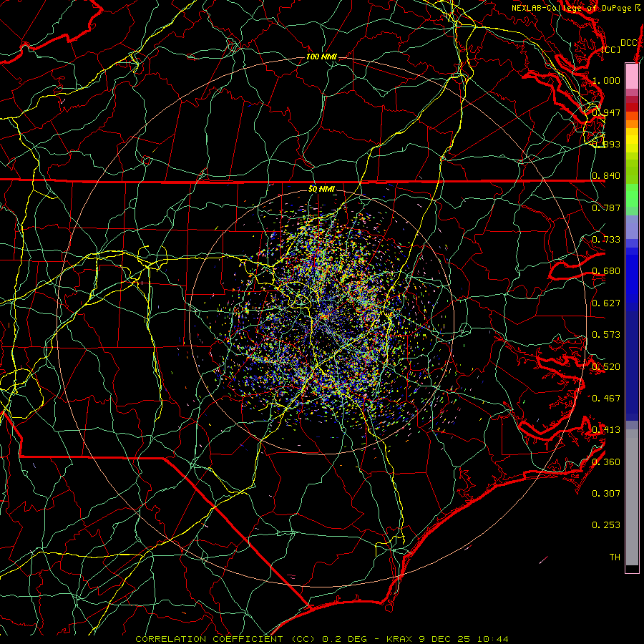Click the [CC] legend label

click(x=611, y=49)
